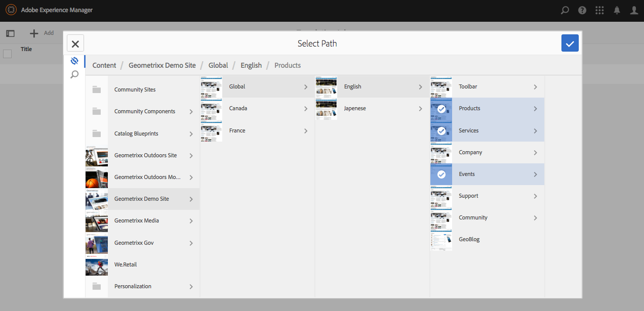Go to Geometrixx Demo Site breadcrumb
Screen dimensions: 644x311
(x=162, y=65)
